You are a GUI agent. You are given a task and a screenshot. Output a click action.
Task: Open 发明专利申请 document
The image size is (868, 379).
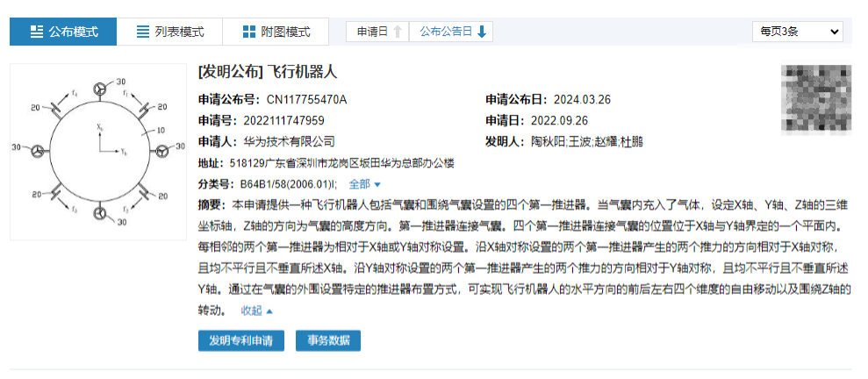[x=241, y=340]
